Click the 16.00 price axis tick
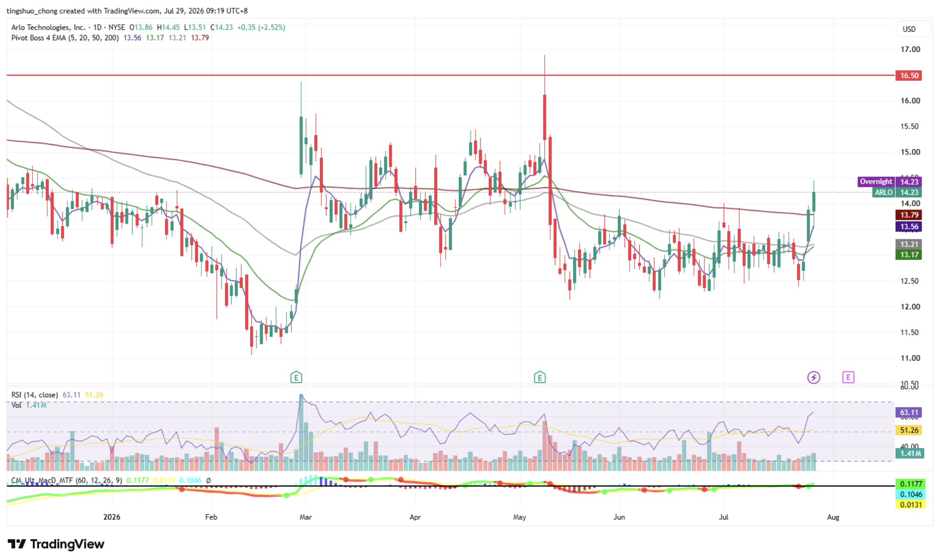941x560 pixels. [910, 101]
